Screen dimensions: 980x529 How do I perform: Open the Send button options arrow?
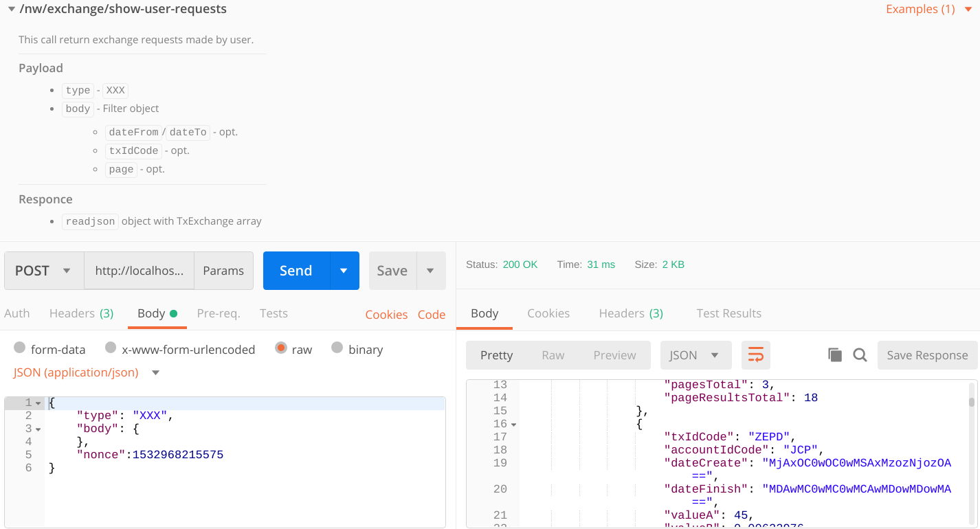pyautogui.click(x=344, y=271)
